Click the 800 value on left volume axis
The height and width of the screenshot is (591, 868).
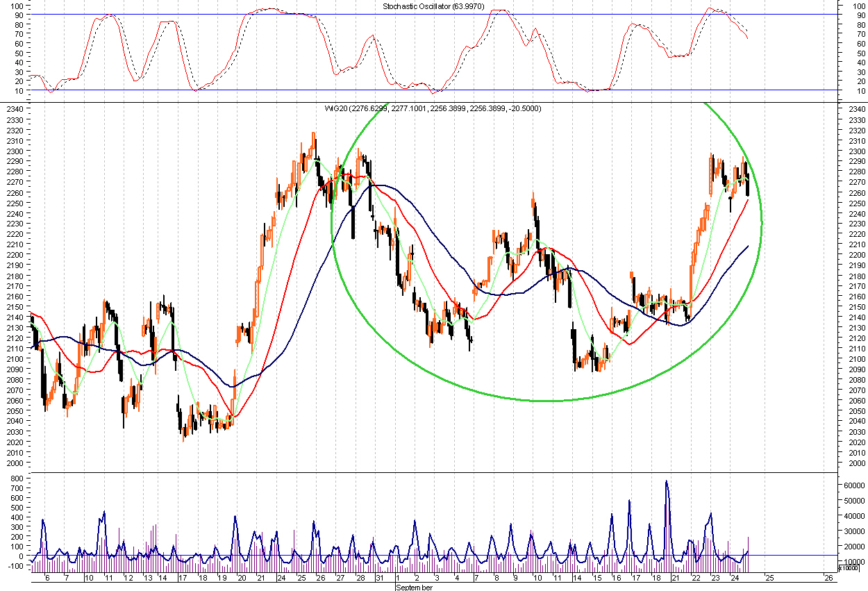pos(17,479)
